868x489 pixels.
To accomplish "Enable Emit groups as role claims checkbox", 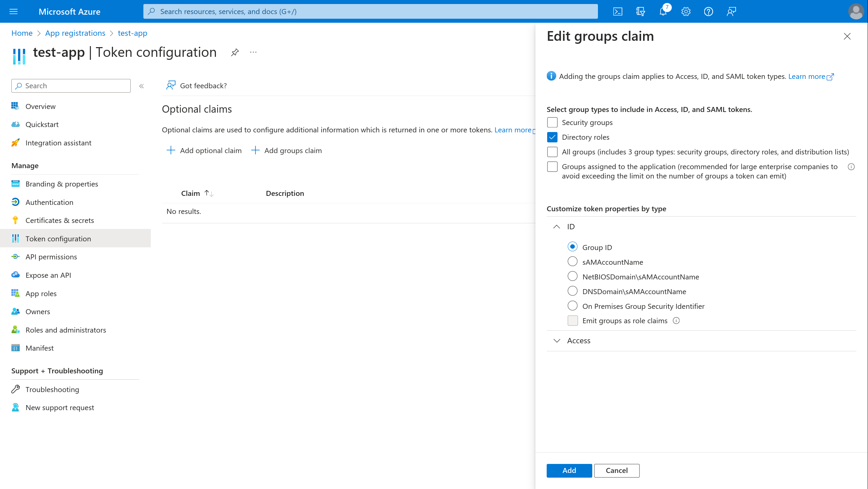I will point(572,320).
